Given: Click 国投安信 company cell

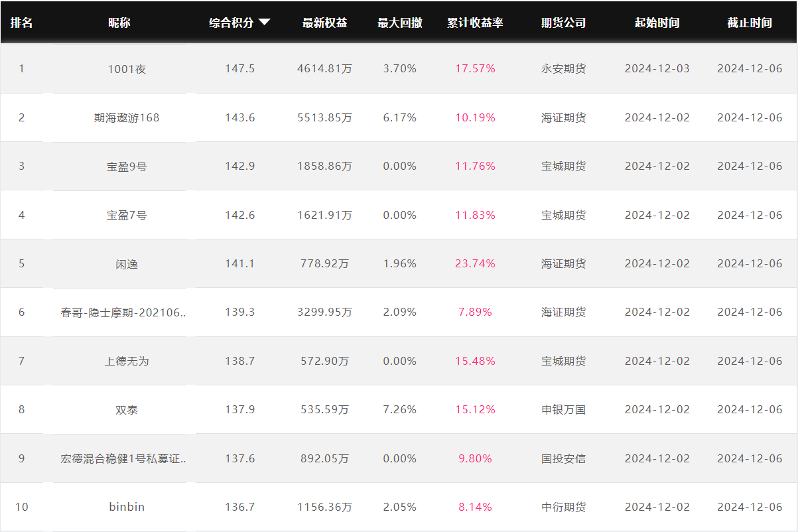Looking at the screenshot, I should coord(563,459).
